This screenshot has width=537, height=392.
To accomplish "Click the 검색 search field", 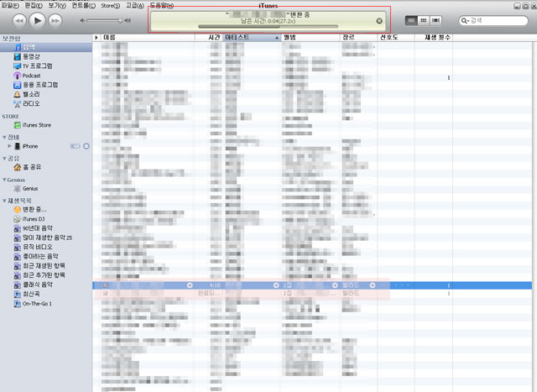I will tap(493, 20).
